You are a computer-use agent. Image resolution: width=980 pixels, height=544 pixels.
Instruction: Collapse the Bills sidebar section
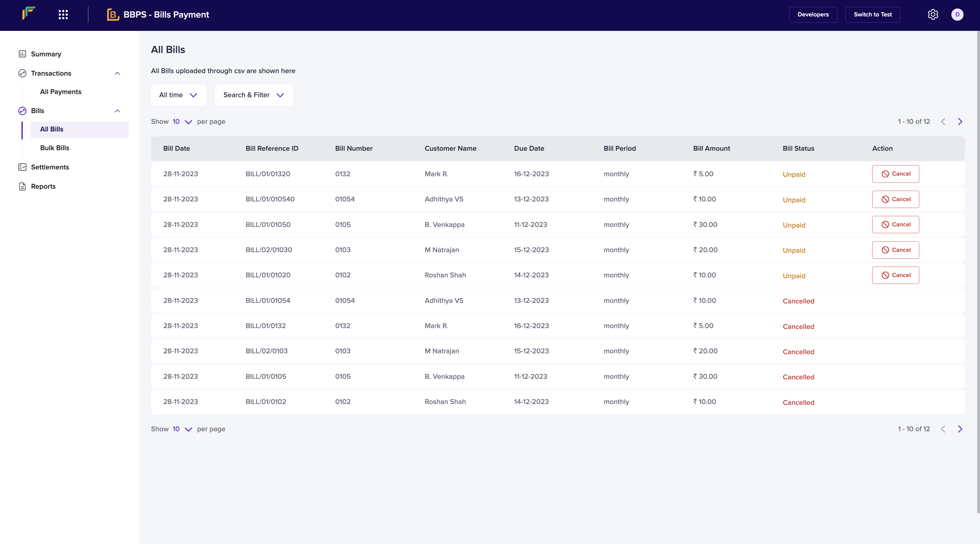tap(117, 111)
